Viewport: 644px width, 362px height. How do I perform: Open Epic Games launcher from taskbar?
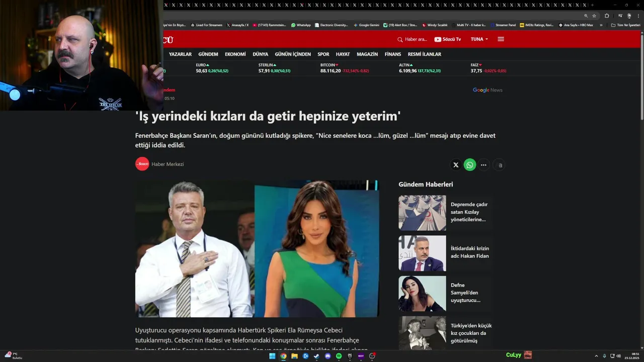pyautogui.click(x=350, y=356)
